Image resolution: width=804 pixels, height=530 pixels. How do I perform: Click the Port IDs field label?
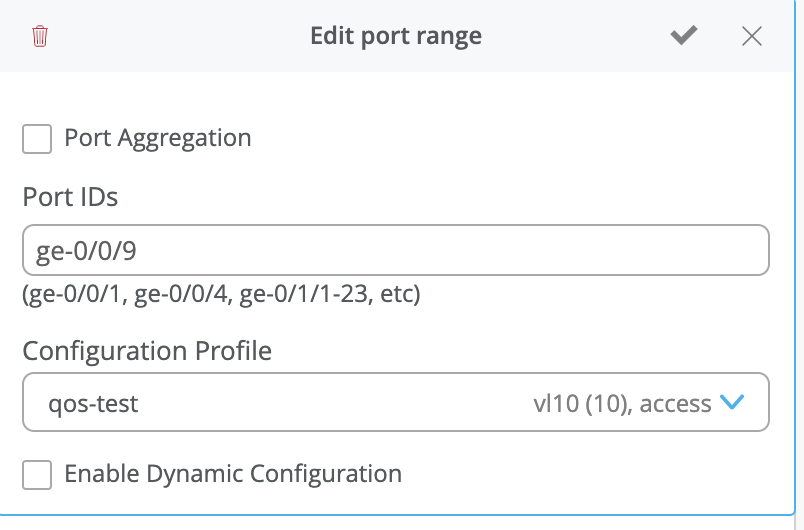(x=70, y=197)
